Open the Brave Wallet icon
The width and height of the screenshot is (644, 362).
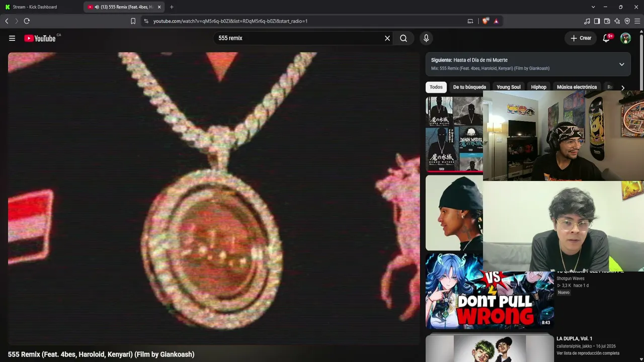pos(607,21)
